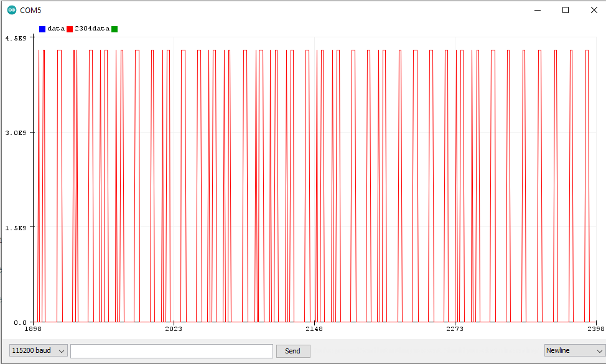
Task: Click the 2023 x-axis tick label
Action: click(x=174, y=329)
